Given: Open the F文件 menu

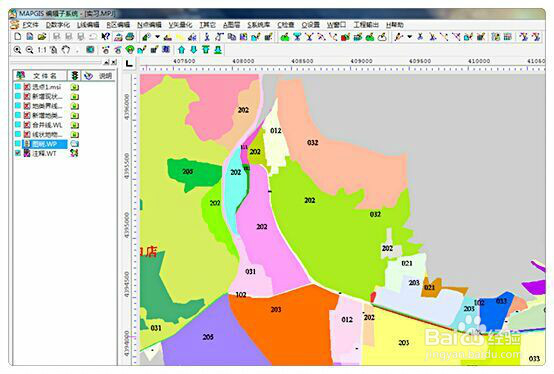Looking at the screenshot, I should [x=30, y=25].
